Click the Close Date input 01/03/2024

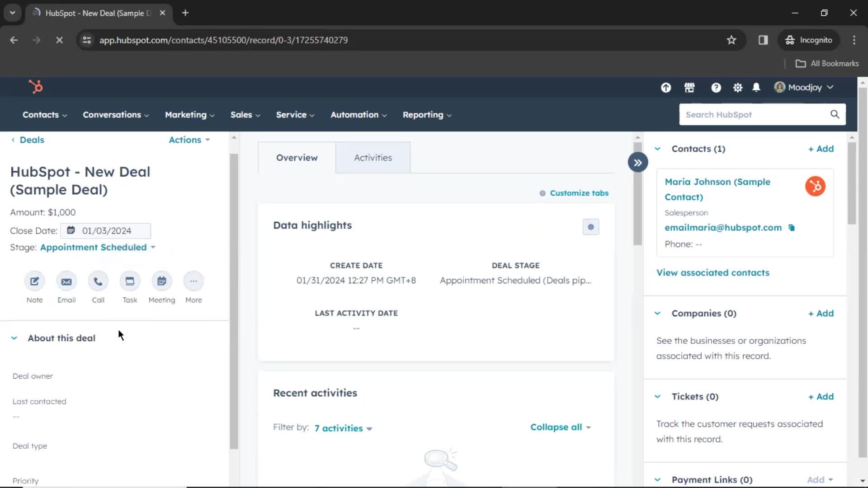click(106, 230)
